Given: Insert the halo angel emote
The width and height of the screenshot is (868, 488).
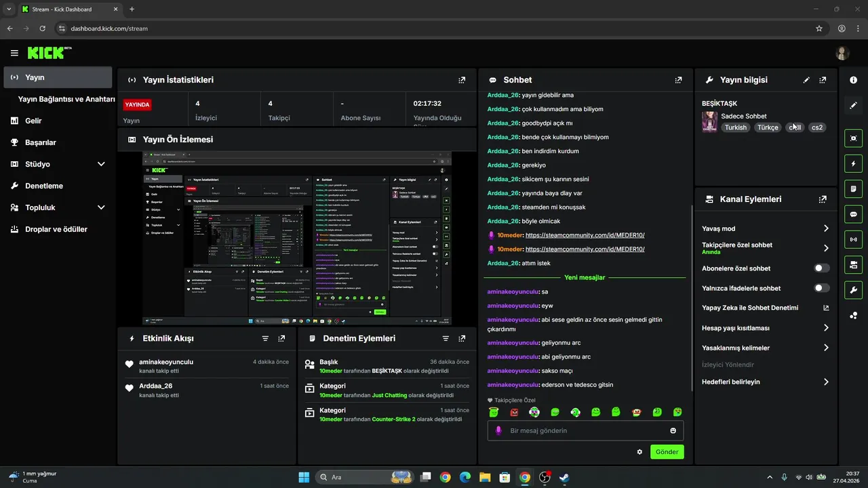Looking at the screenshot, I should pos(494,412).
